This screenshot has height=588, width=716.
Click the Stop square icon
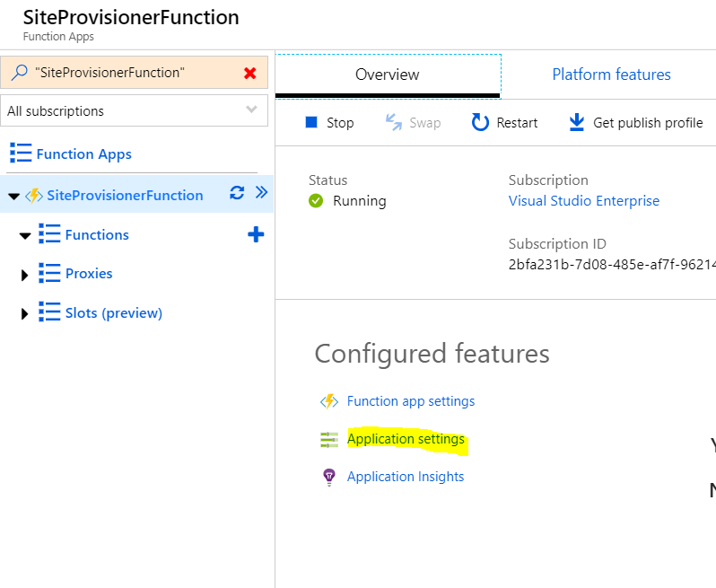click(x=311, y=123)
